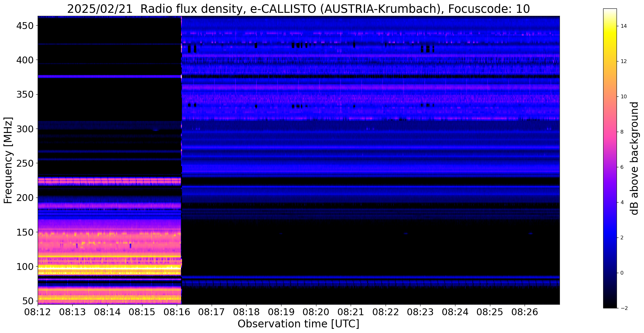This screenshot has height=333, width=644.
Task: Click the 300 frequency tick label
Action: pyautogui.click(x=24, y=129)
